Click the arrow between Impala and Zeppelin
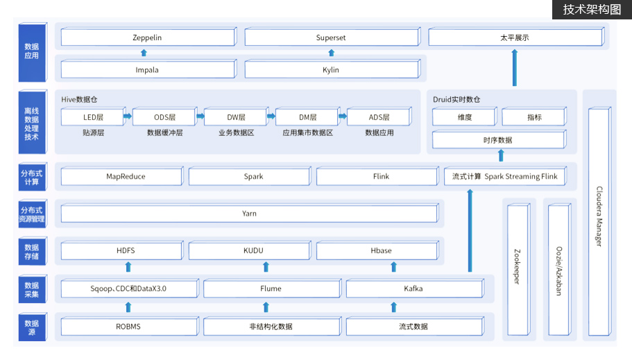 coord(144,53)
